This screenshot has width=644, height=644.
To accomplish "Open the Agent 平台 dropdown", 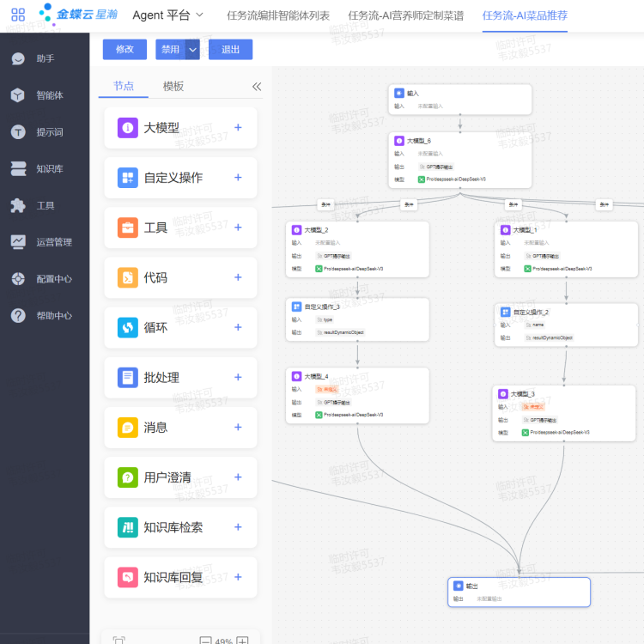I will (x=168, y=15).
